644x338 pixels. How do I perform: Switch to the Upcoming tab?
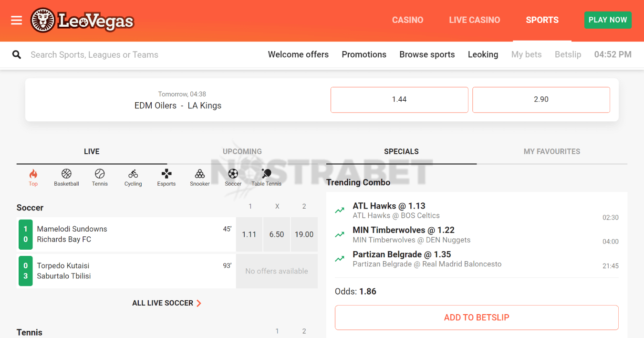pos(242,151)
